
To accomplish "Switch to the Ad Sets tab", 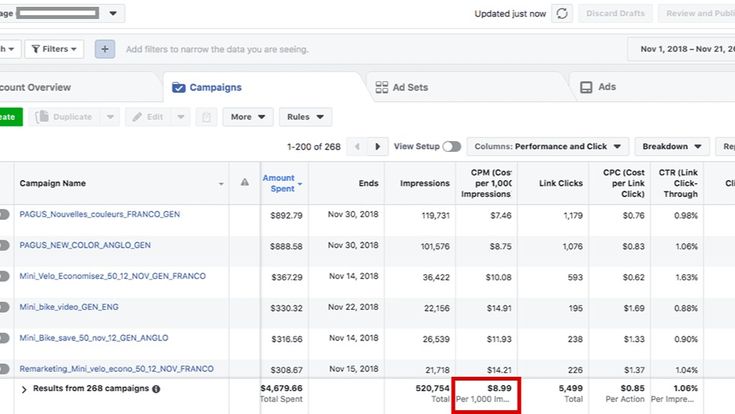I will click(401, 87).
